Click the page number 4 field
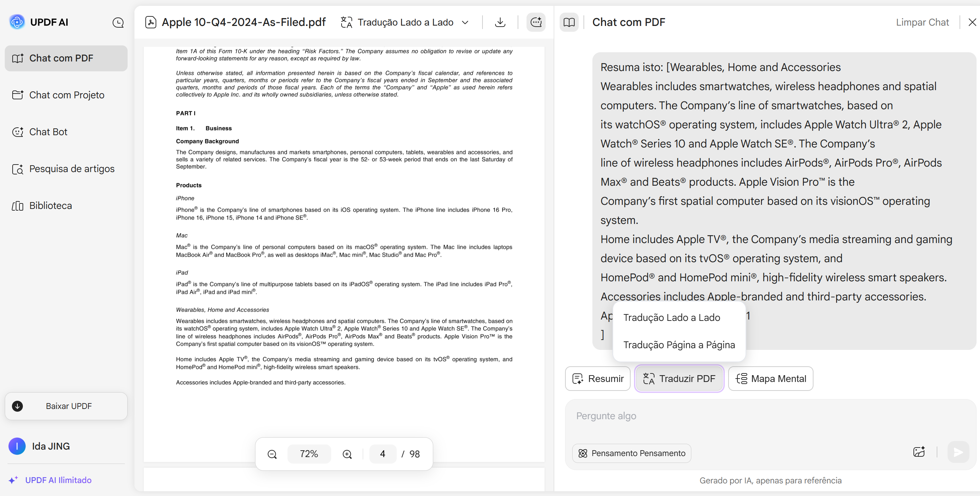Screen dimensions: 980x496 click(x=383, y=454)
